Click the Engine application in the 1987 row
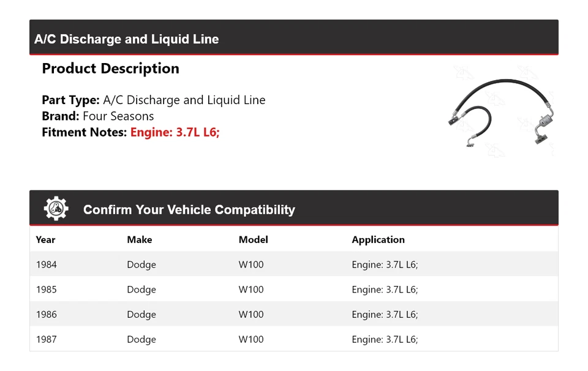This screenshot has width=588, height=371. 385,339
